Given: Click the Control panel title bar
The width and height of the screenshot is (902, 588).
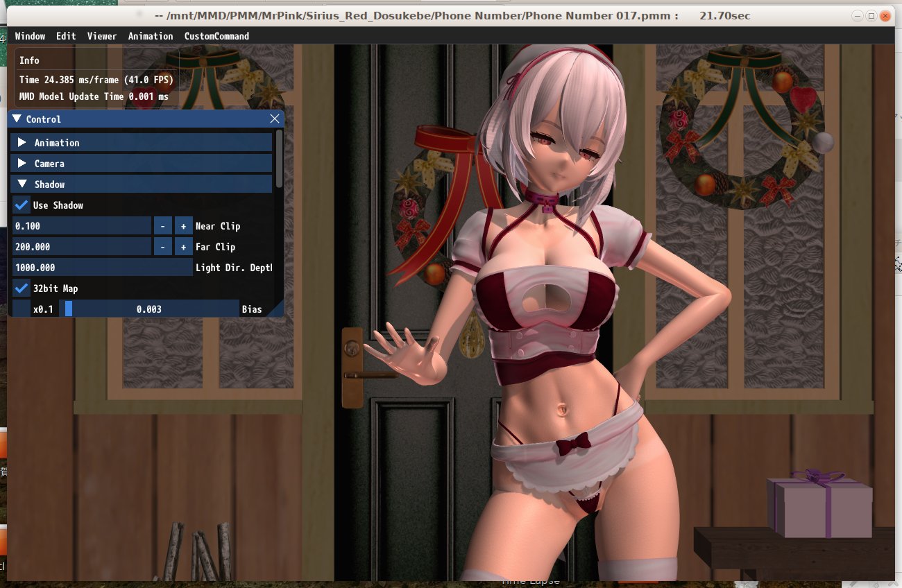Looking at the screenshot, I should (146, 119).
